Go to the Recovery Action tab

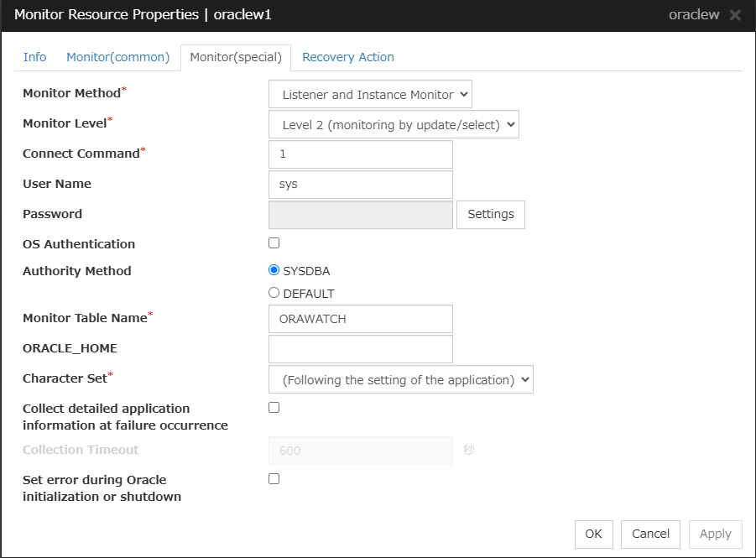pos(347,57)
